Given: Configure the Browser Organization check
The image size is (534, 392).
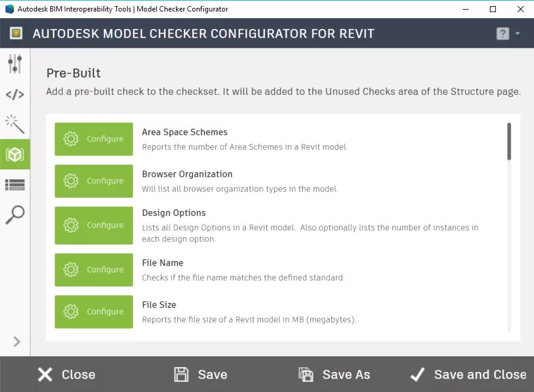Looking at the screenshot, I should coord(94,181).
